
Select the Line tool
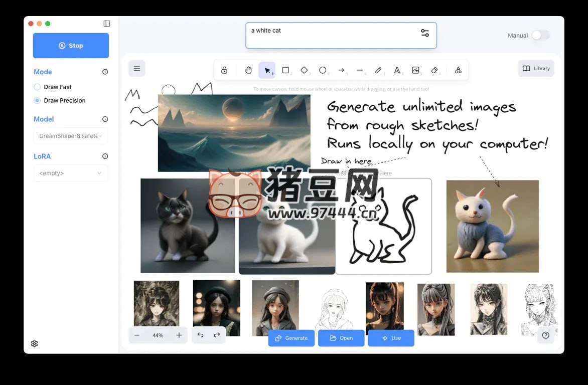[360, 70]
